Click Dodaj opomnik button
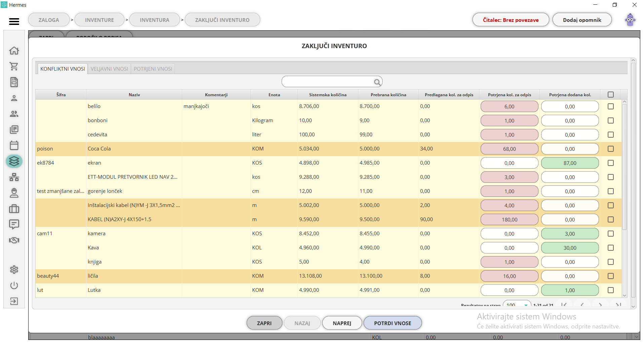The image size is (644, 346). [582, 20]
